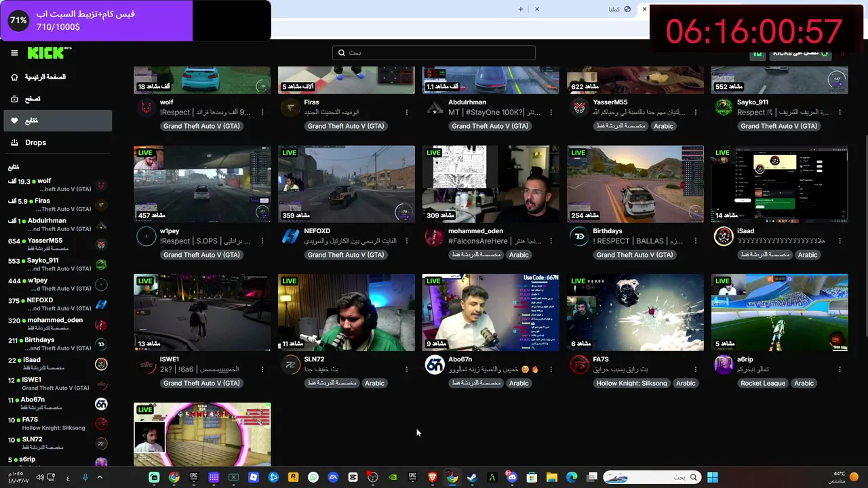868x488 pixels.
Task: Open the FA7S live stream thumbnail
Action: (635, 312)
